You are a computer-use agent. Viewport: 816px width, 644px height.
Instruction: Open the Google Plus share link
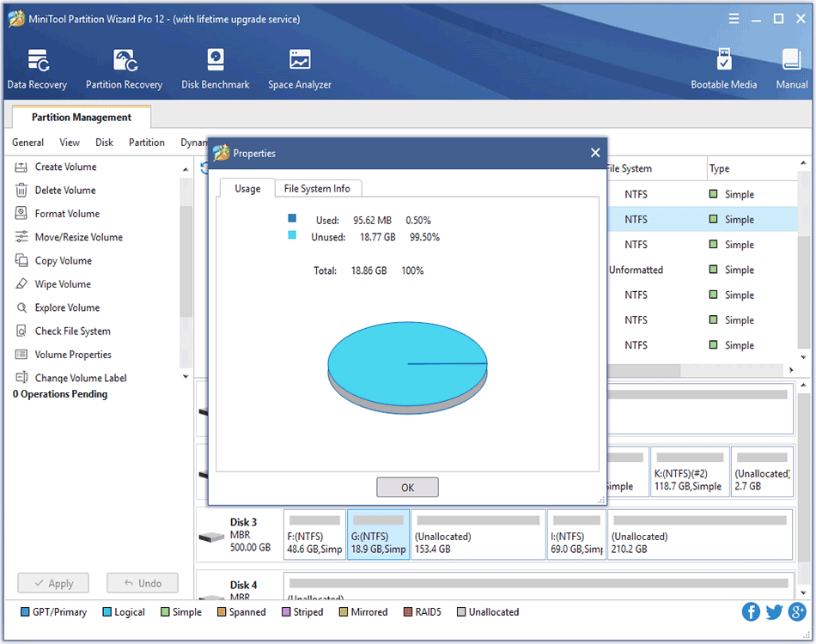click(x=797, y=611)
